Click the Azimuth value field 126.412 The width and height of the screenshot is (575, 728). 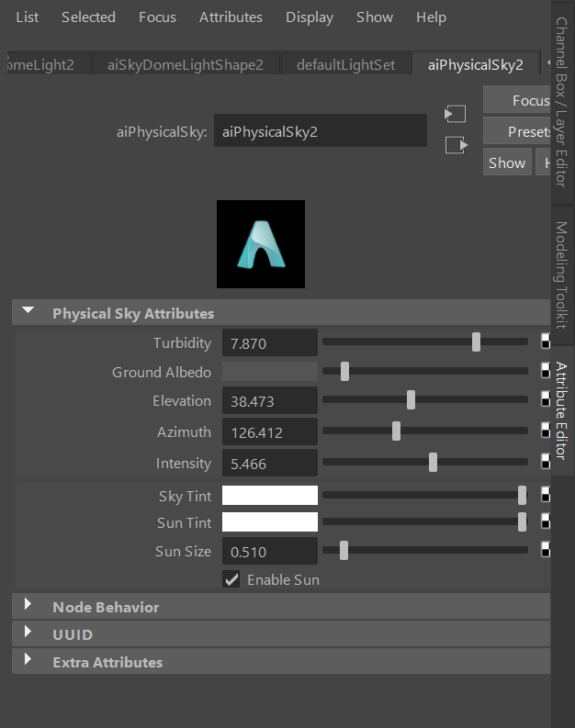tap(270, 431)
